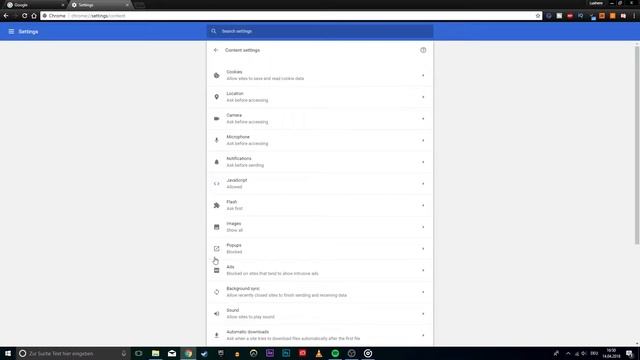The height and width of the screenshot is (360, 640).
Task: Click the Notifications bell icon
Action: 217,162
